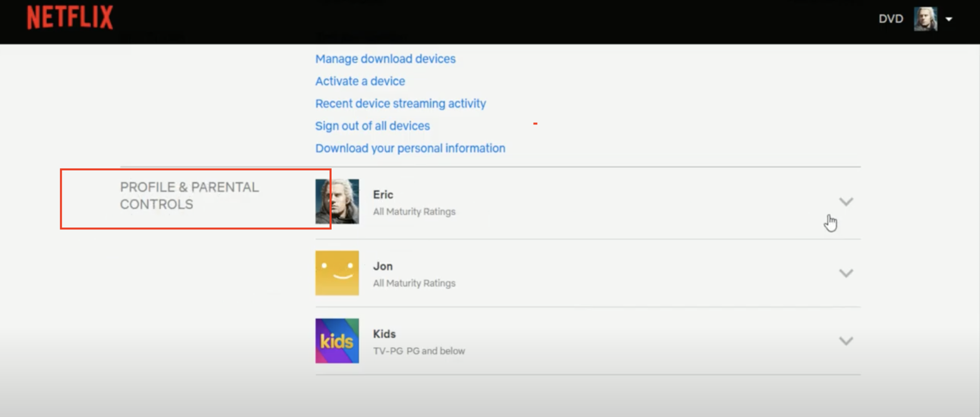980x417 pixels.
Task: Click Jon's yellow smiley avatar
Action: point(337,273)
